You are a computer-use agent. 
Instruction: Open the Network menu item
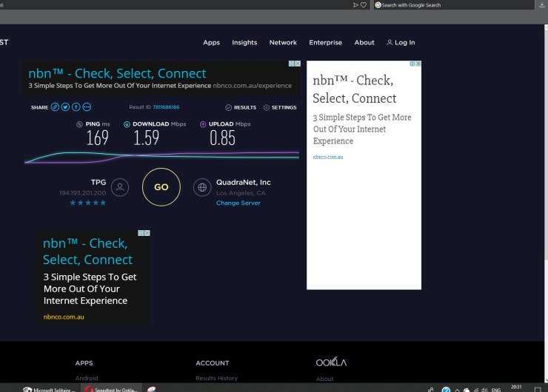click(283, 43)
